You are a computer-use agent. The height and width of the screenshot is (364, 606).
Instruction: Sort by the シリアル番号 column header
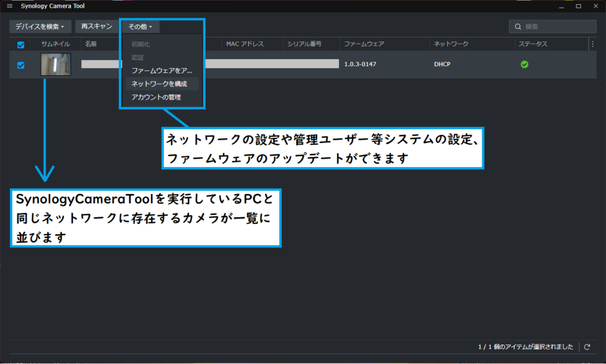(304, 44)
